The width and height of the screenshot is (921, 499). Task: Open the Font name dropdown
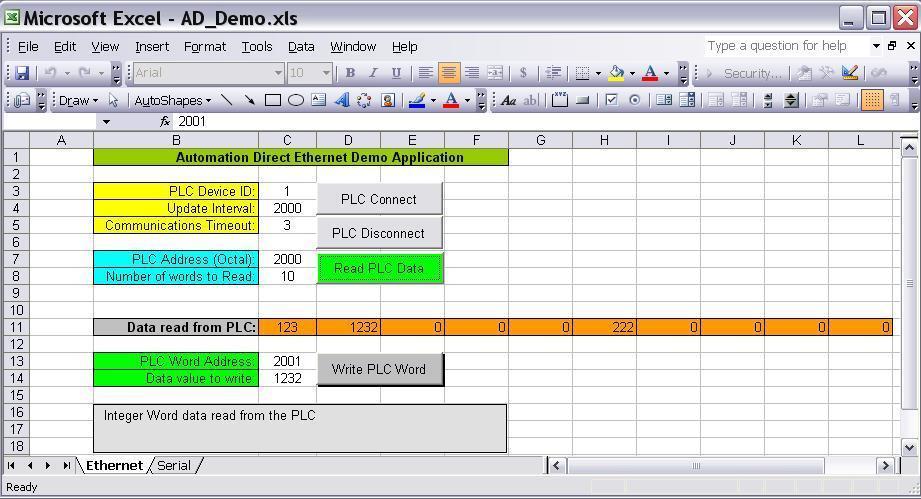[x=278, y=73]
